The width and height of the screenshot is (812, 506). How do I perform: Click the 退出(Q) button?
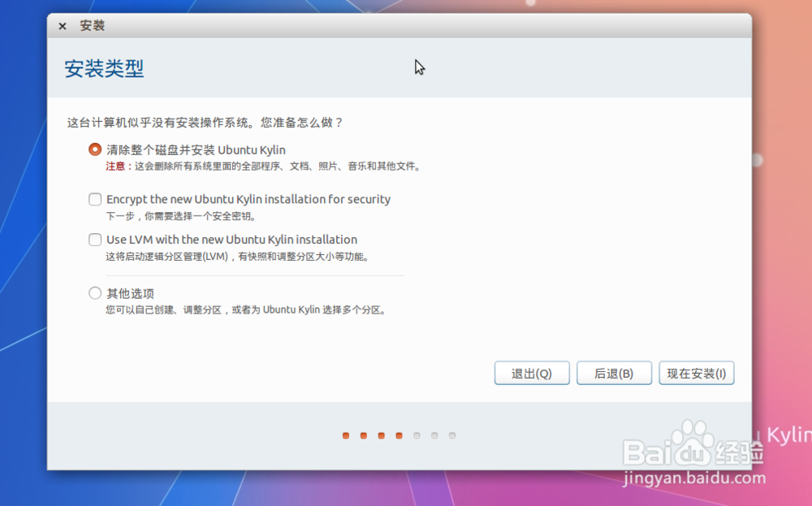[532, 373]
